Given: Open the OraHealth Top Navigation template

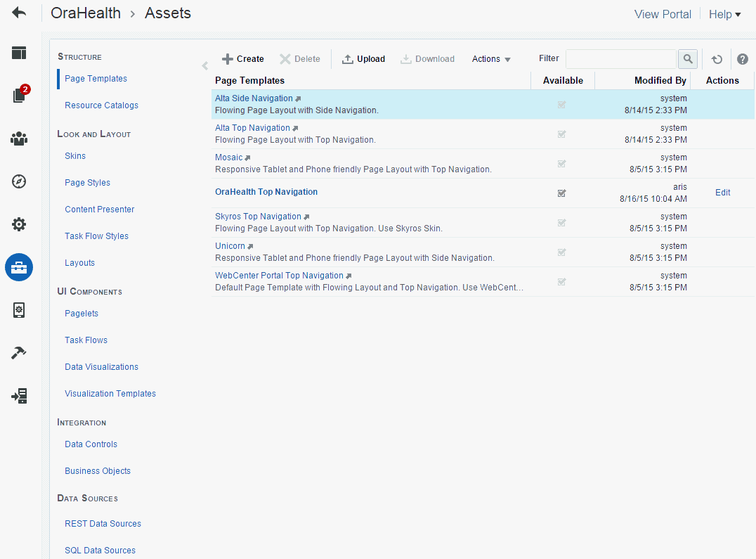Looking at the screenshot, I should (x=266, y=191).
